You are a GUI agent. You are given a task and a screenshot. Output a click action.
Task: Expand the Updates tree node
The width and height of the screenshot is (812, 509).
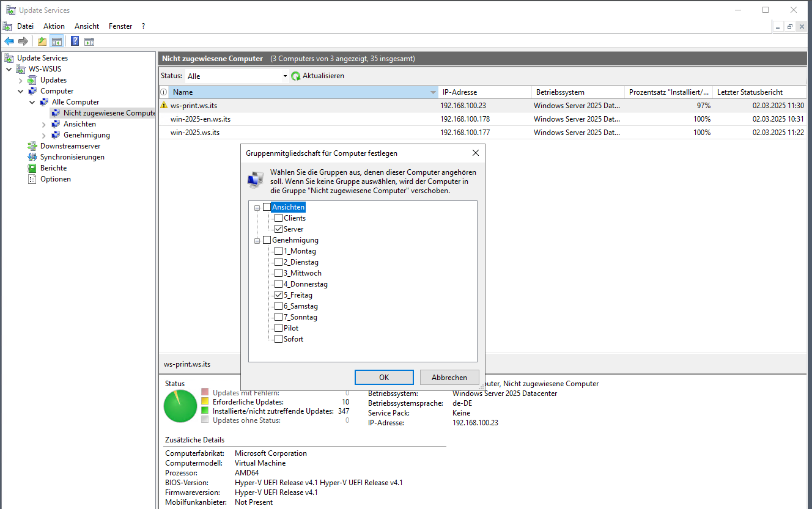click(x=21, y=80)
